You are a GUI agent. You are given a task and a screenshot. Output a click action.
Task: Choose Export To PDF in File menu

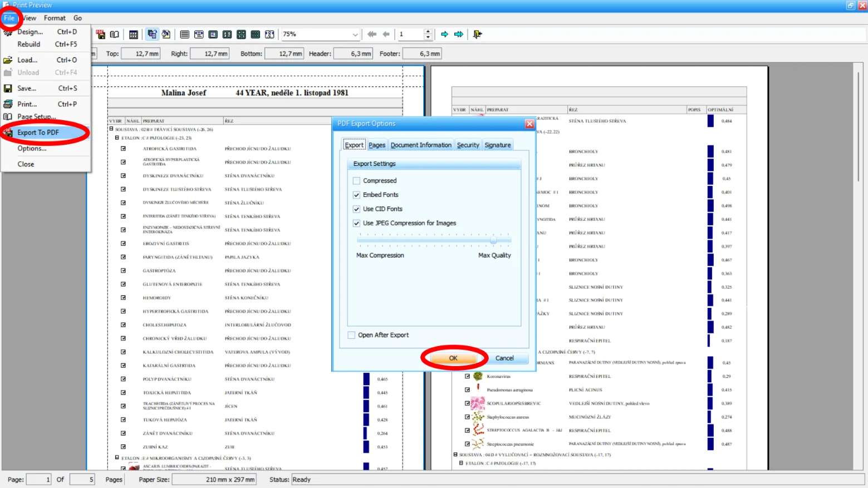(x=46, y=132)
